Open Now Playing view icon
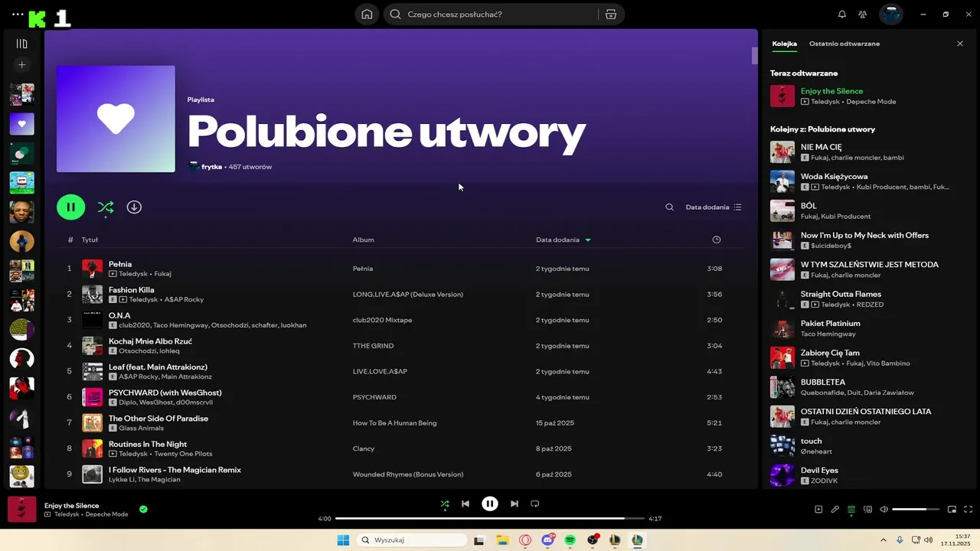This screenshot has height=551, width=980. tap(818, 510)
